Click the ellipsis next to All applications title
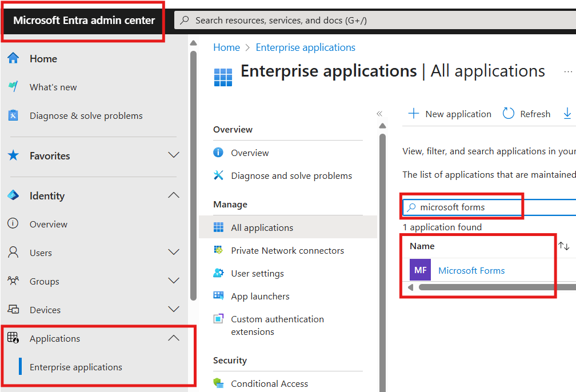 [x=569, y=71]
